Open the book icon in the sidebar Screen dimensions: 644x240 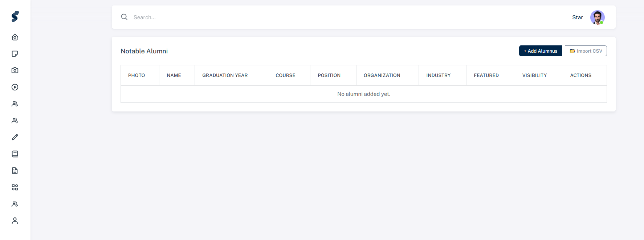(15, 154)
